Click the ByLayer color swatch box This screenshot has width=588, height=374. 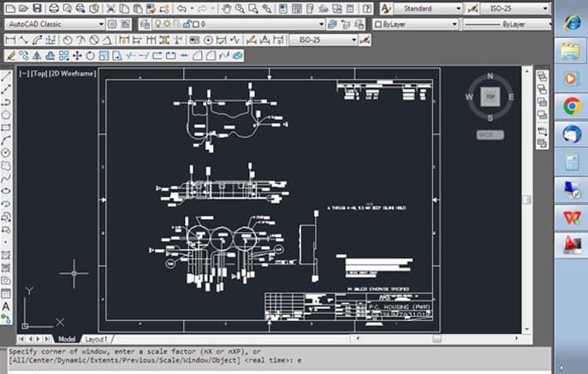tap(378, 24)
